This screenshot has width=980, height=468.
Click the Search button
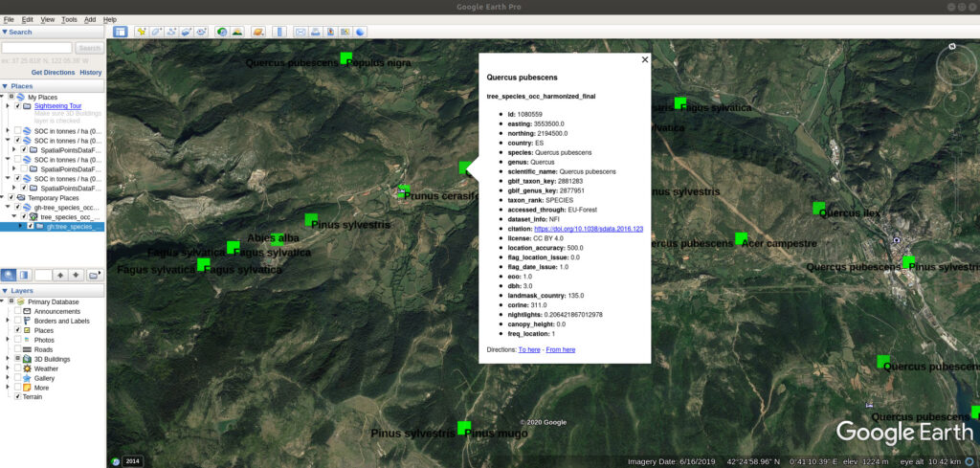pyautogui.click(x=89, y=48)
